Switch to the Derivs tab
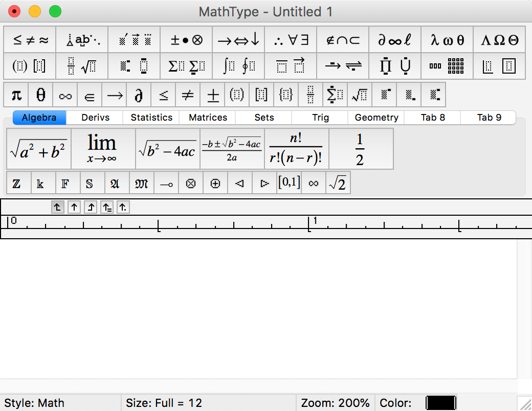The height and width of the screenshot is (411, 532). [95, 118]
